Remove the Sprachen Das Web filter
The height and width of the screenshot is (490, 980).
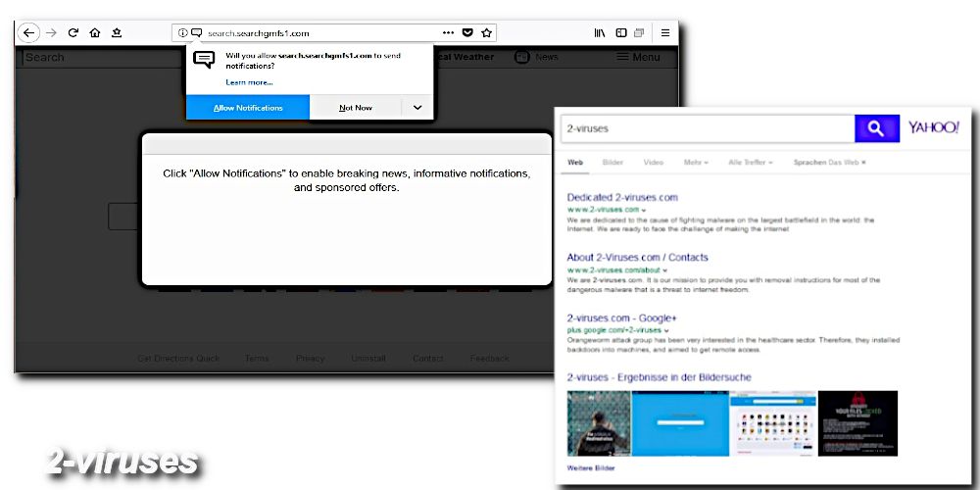[x=863, y=163]
